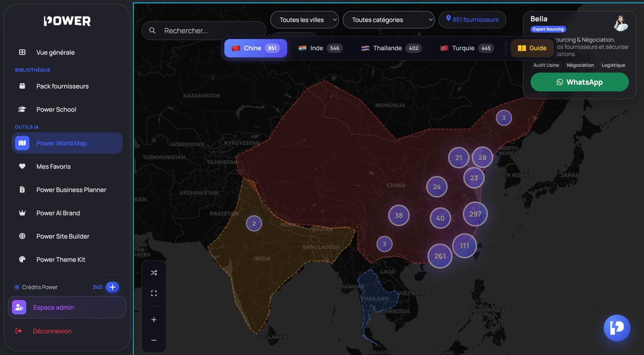Select the Thaïlande country tab

391,48
